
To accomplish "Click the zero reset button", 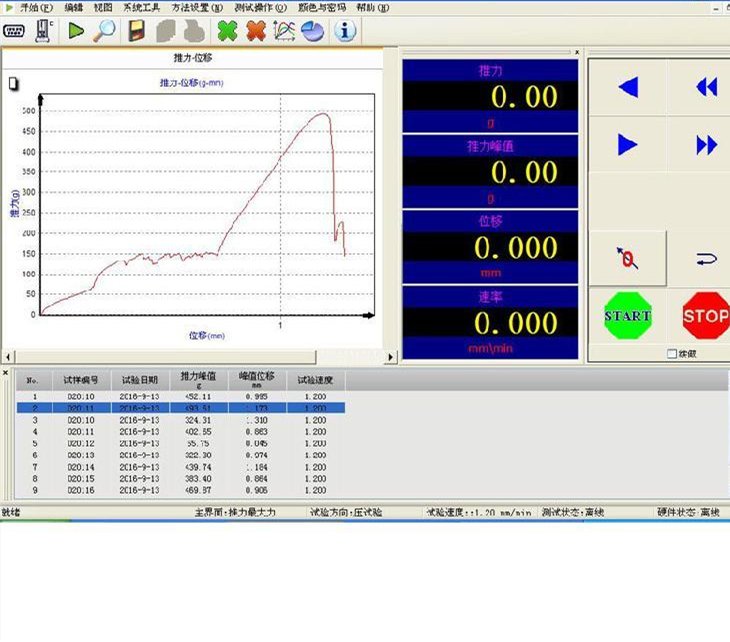I will [628, 258].
